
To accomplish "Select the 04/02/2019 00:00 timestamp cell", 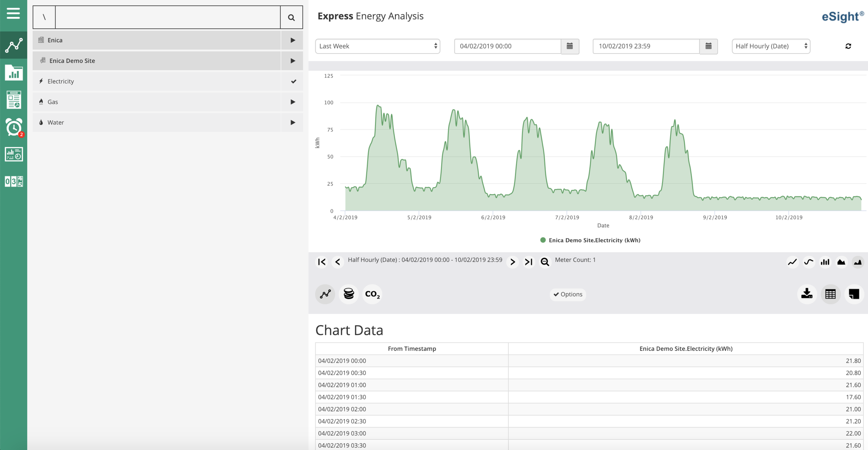I will click(412, 361).
